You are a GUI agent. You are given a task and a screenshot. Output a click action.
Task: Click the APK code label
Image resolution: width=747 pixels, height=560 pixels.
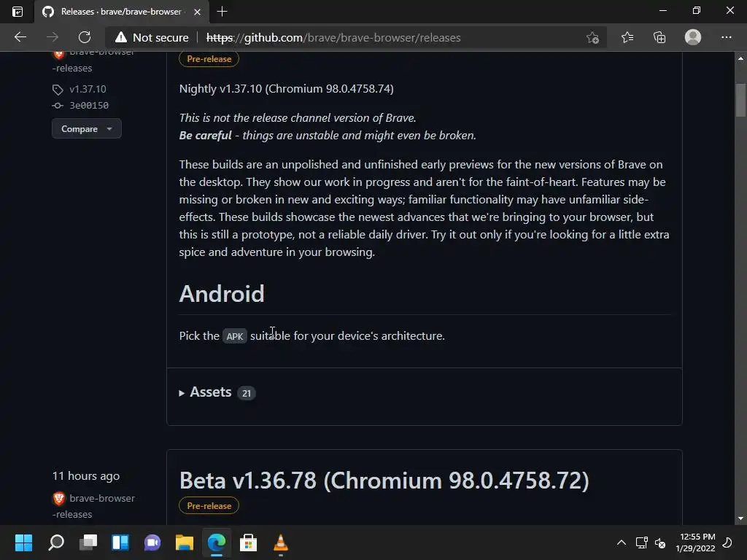click(234, 336)
